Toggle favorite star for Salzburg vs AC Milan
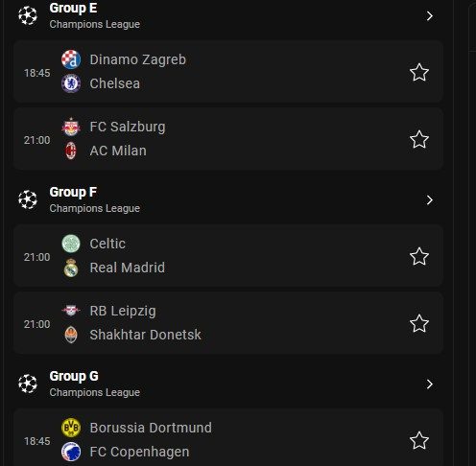 click(x=419, y=139)
